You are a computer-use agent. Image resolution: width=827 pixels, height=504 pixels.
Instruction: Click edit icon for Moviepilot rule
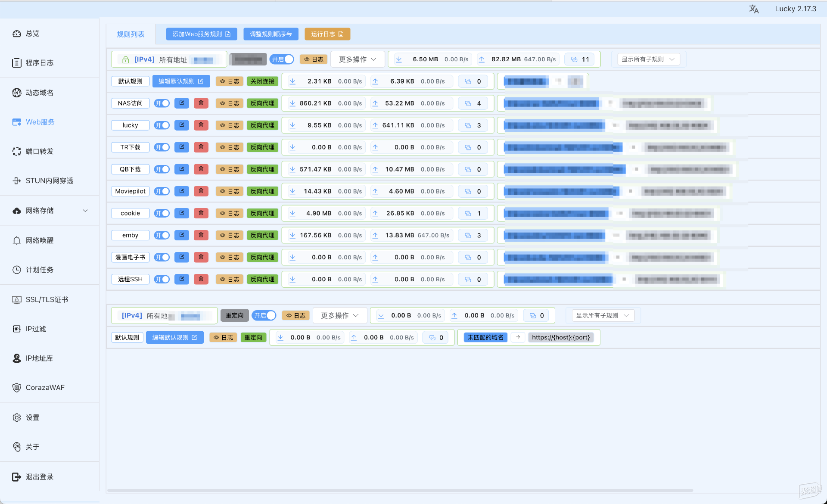182,191
